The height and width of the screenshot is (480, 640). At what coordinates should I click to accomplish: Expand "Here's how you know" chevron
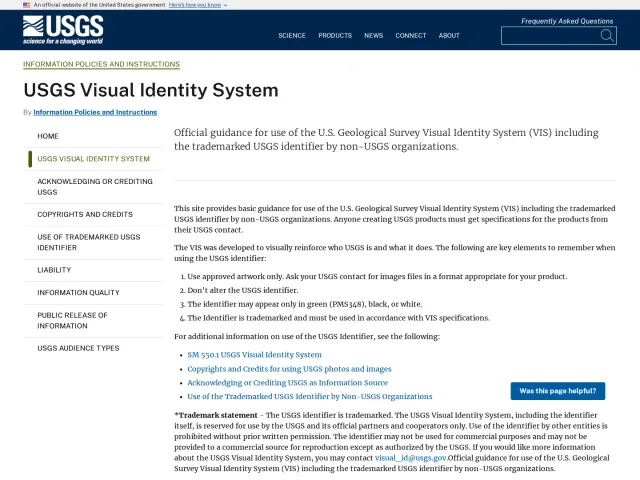click(225, 5)
